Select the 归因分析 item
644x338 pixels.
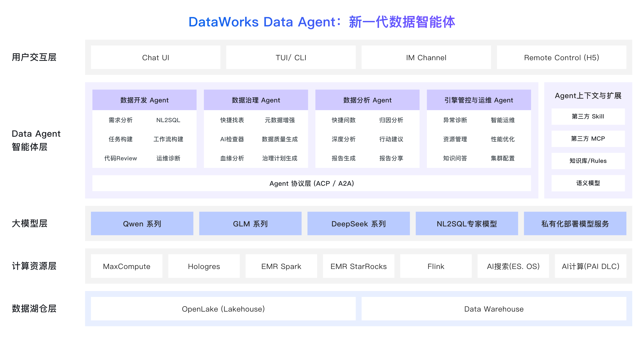click(391, 120)
